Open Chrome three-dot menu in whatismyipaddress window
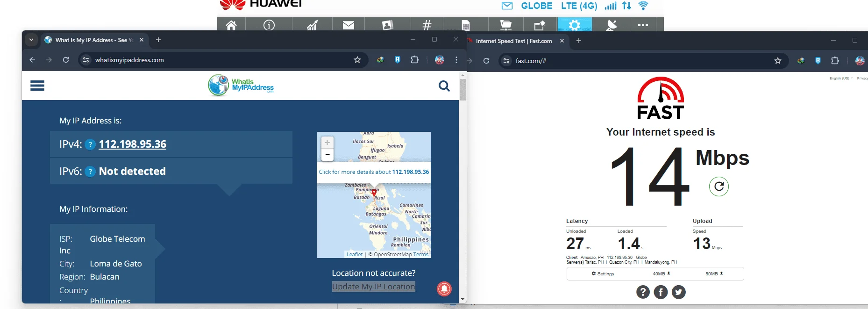 click(456, 60)
